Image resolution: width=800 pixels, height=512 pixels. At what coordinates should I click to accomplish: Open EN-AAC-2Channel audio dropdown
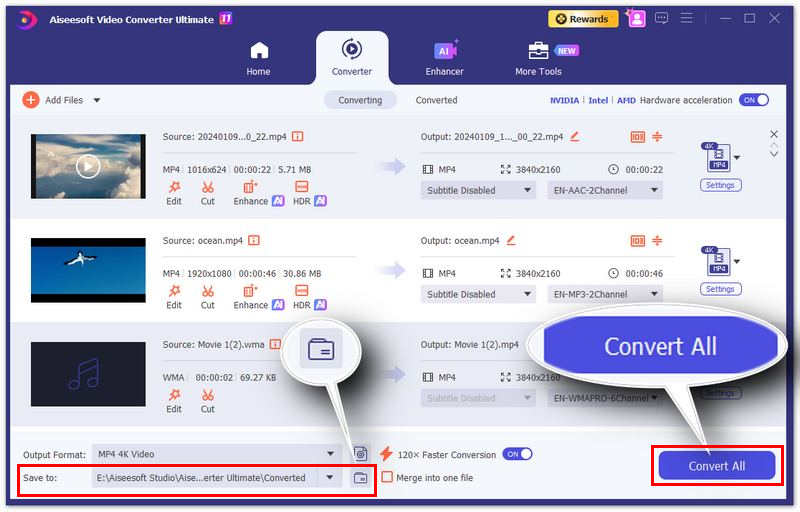pos(605,190)
